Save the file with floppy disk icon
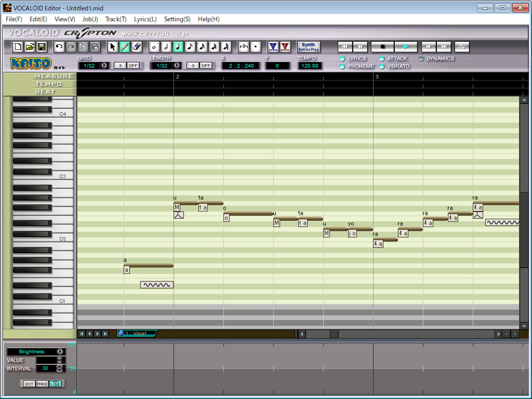 (42, 47)
